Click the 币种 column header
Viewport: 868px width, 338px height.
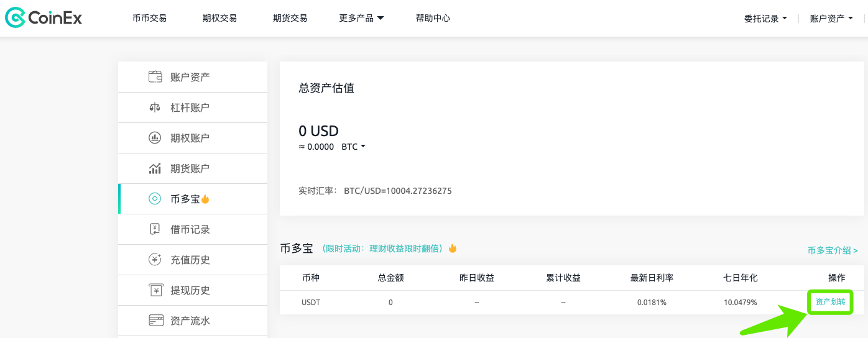pos(310,278)
